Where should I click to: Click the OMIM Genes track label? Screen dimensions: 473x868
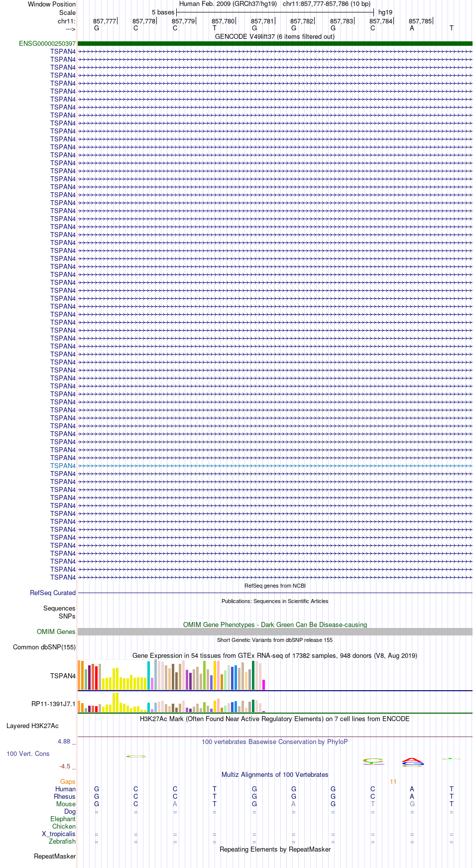pyautogui.click(x=56, y=632)
